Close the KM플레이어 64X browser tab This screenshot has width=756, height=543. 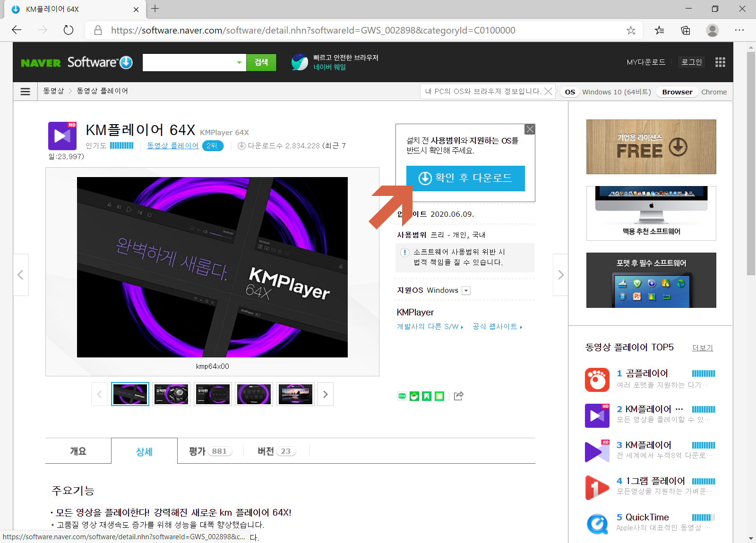coord(136,9)
